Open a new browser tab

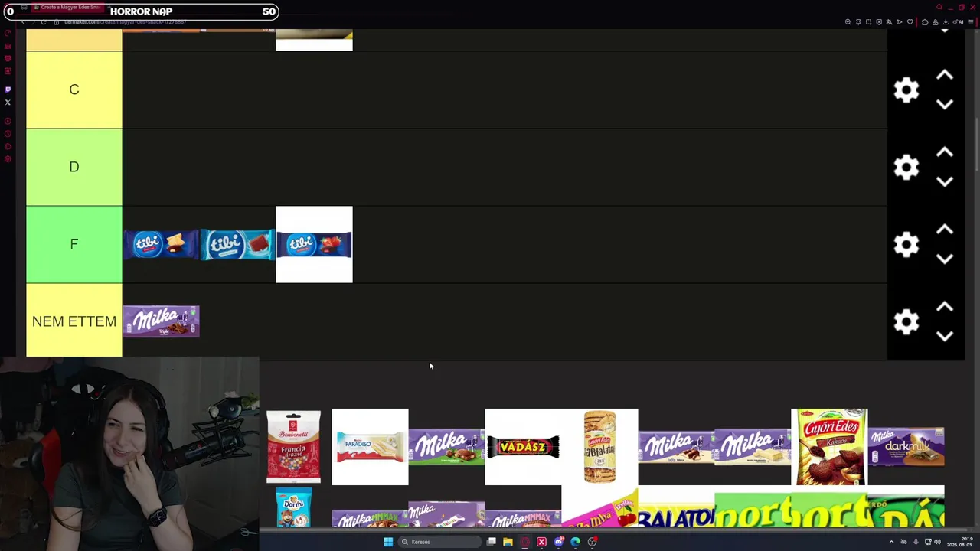(108, 7)
